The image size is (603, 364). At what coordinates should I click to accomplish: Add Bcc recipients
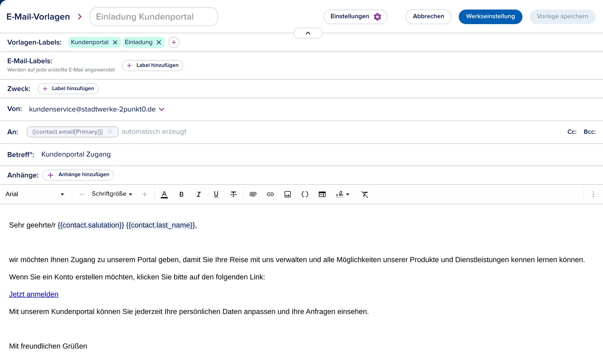(x=589, y=132)
